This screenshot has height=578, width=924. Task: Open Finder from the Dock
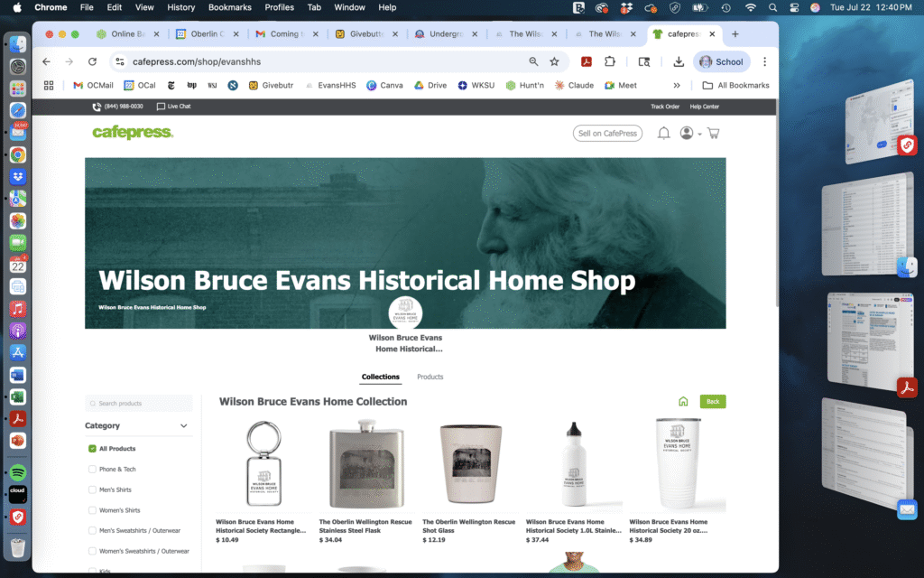(18, 44)
